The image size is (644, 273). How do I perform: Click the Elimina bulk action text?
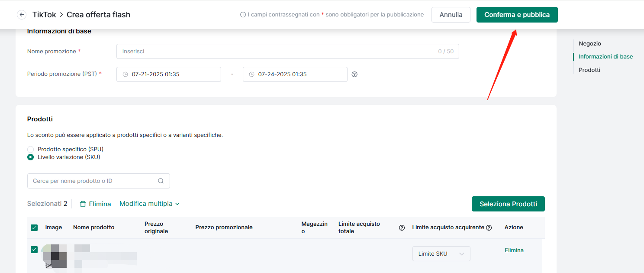pos(100,204)
